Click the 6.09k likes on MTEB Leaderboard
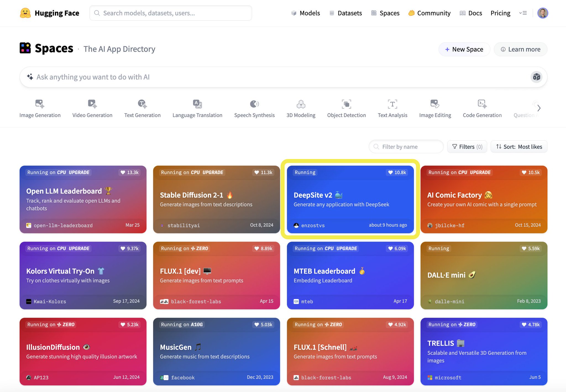This screenshot has width=566, height=392. [397, 248]
